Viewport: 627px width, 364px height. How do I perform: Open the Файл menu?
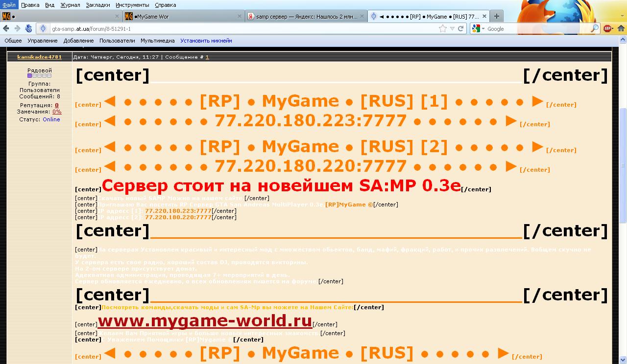[x=9, y=5]
